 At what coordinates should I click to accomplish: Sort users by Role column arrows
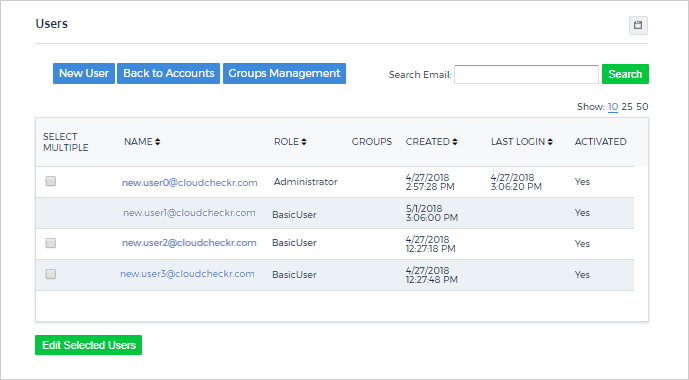coord(304,141)
